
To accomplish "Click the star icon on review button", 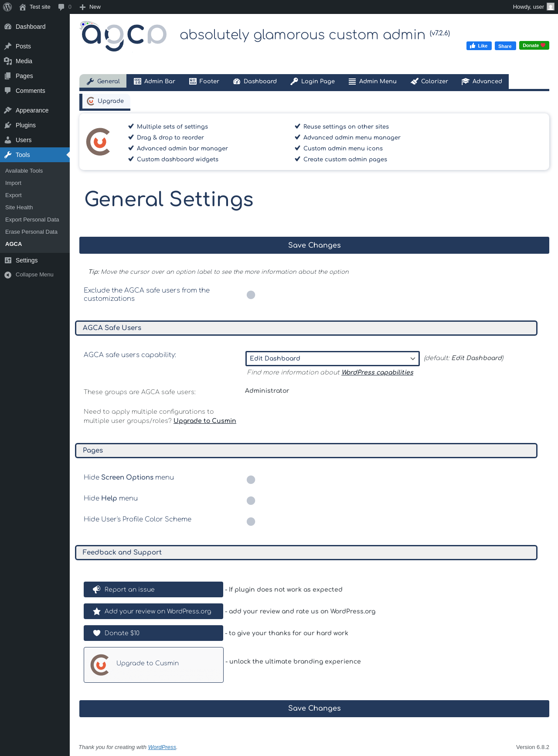I will (x=97, y=611).
